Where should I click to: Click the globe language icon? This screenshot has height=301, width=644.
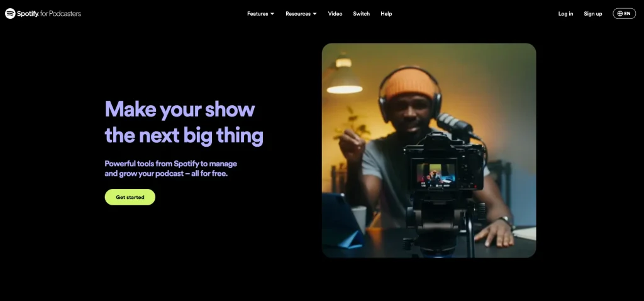619,14
